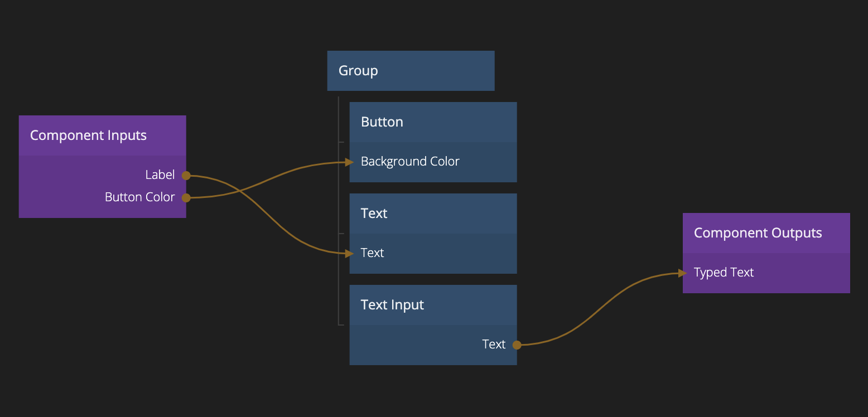Select the Group node header
The image size is (868, 417).
click(x=411, y=71)
